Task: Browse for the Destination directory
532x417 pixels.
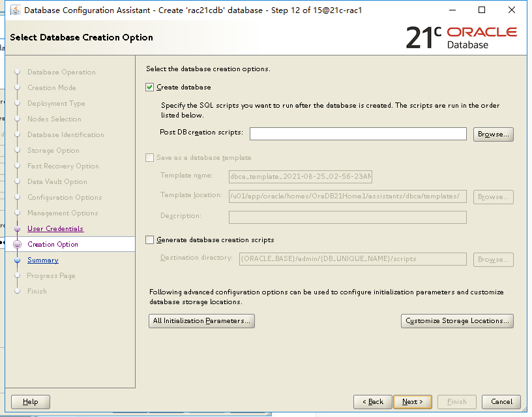Action: 494,260
